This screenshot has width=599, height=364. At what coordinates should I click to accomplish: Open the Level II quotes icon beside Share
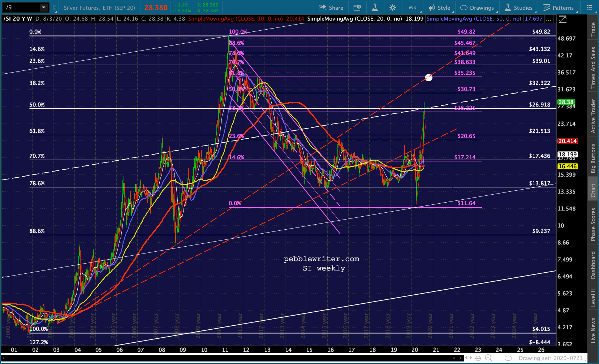tap(357, 8)
